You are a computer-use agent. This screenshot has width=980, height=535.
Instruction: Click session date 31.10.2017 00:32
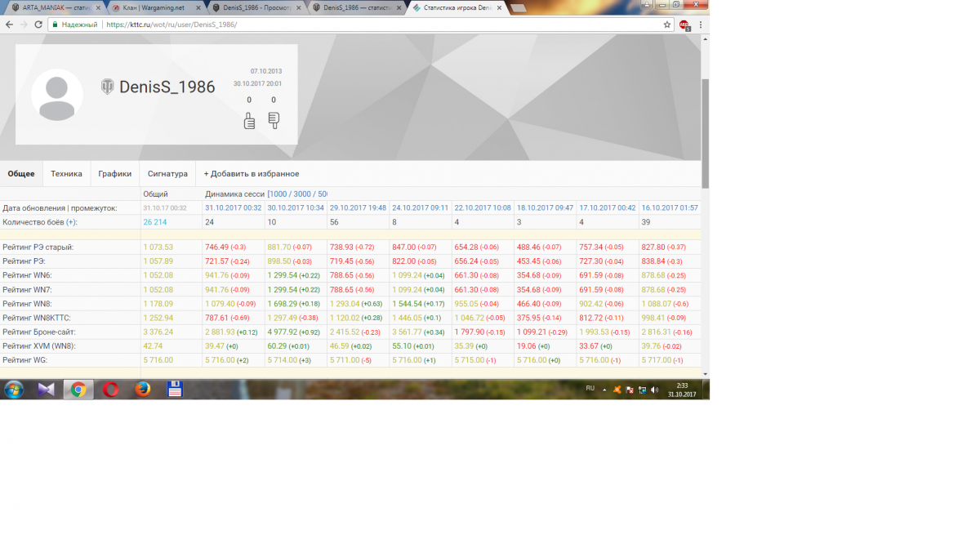coord(233,208)
